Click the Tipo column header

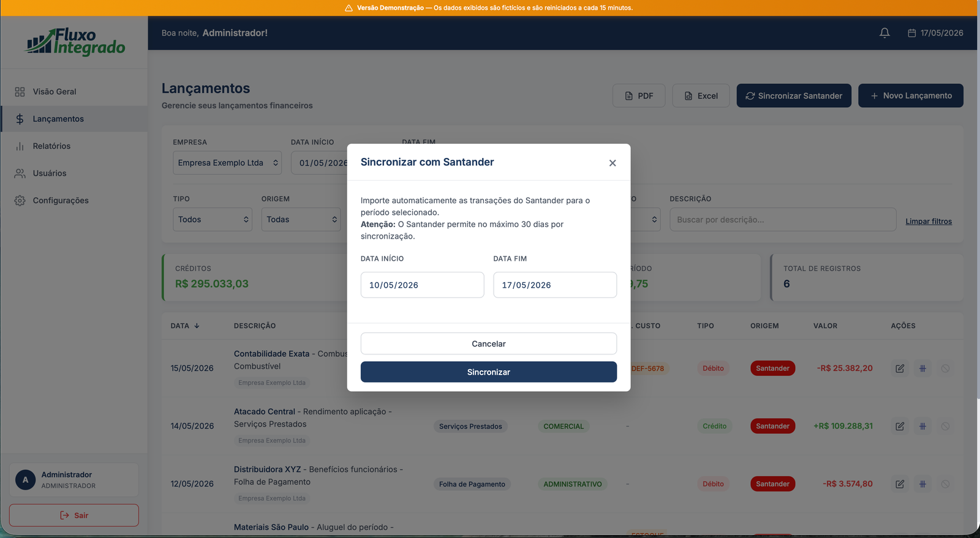point(706,326)
